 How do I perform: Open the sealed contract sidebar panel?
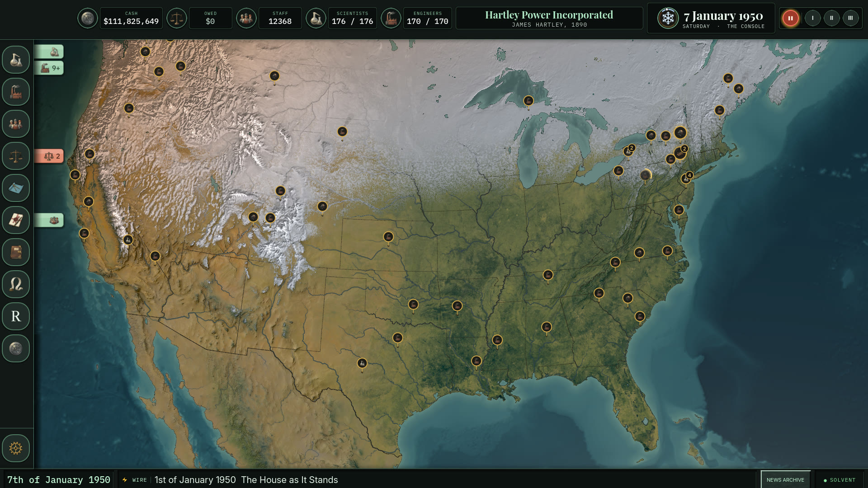tap(16, 220)
